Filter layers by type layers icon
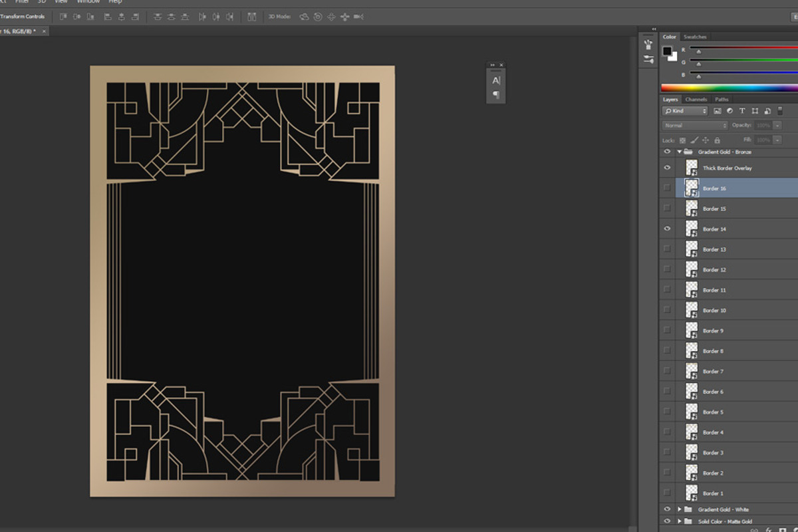This screenshot has width=798, height=532. (x=742, y=111)
